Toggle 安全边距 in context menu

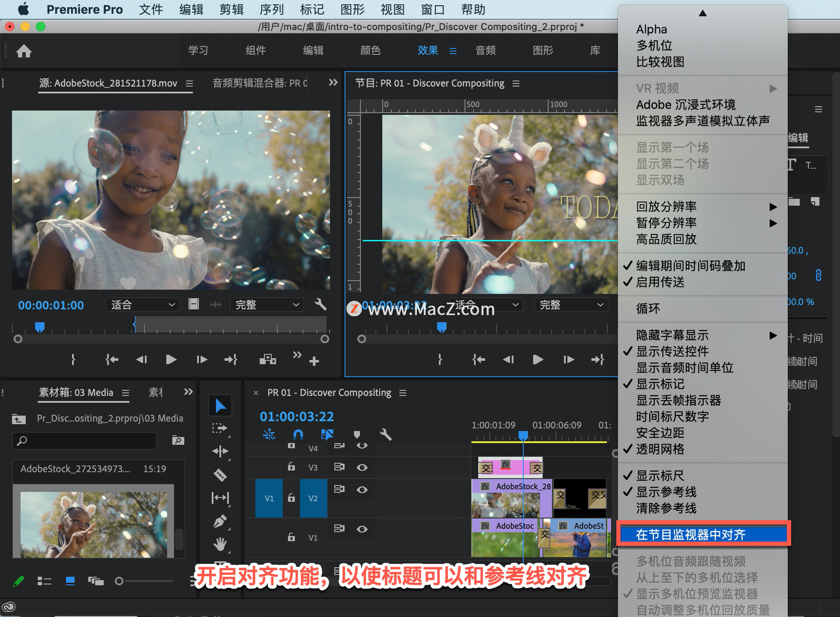pos(702,433)
